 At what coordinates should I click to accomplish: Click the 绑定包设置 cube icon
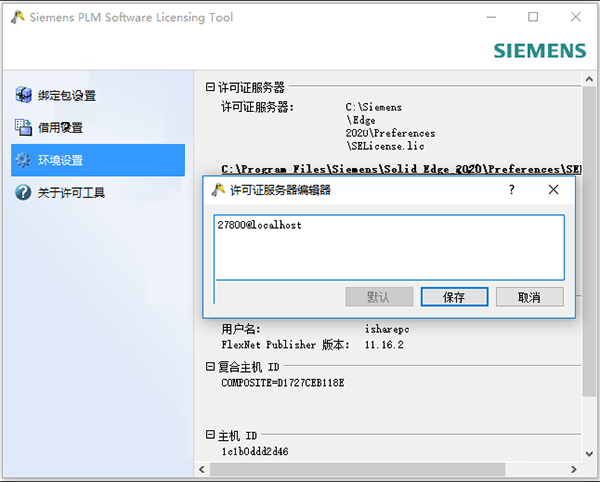tap(23, 94)
